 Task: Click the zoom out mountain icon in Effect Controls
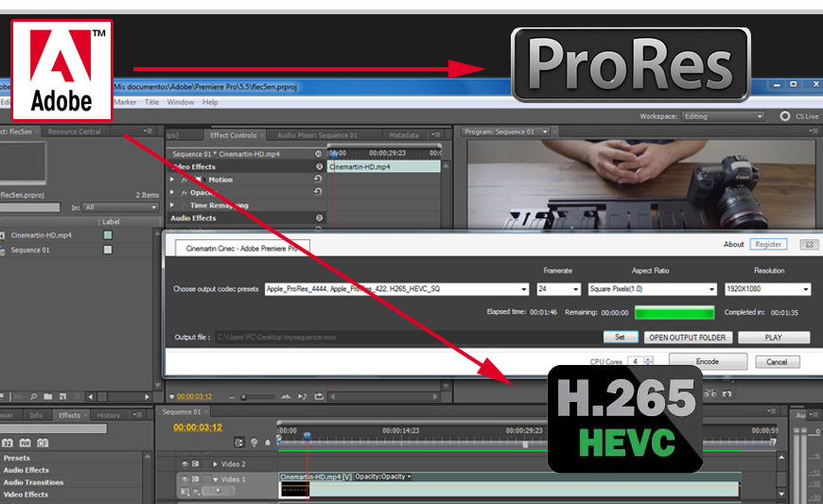coord(233,397)
